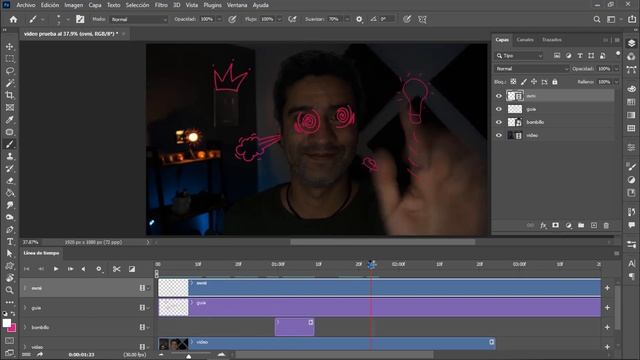Screen dimensions: 640x360
Task: Open the Edición menu
Action: coord(50,5)
